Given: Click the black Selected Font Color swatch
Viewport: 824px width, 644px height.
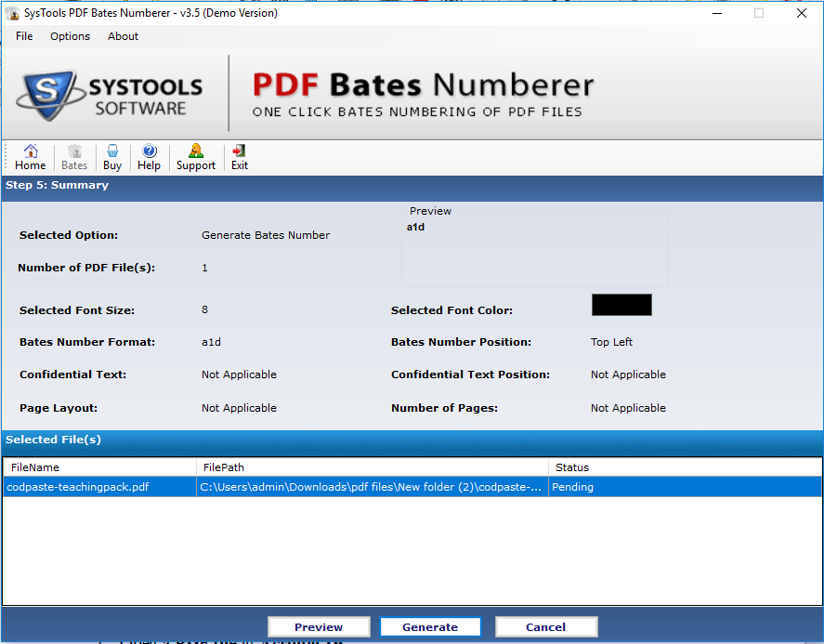Looking at the screenshot, I should click(x=621, y=305).
